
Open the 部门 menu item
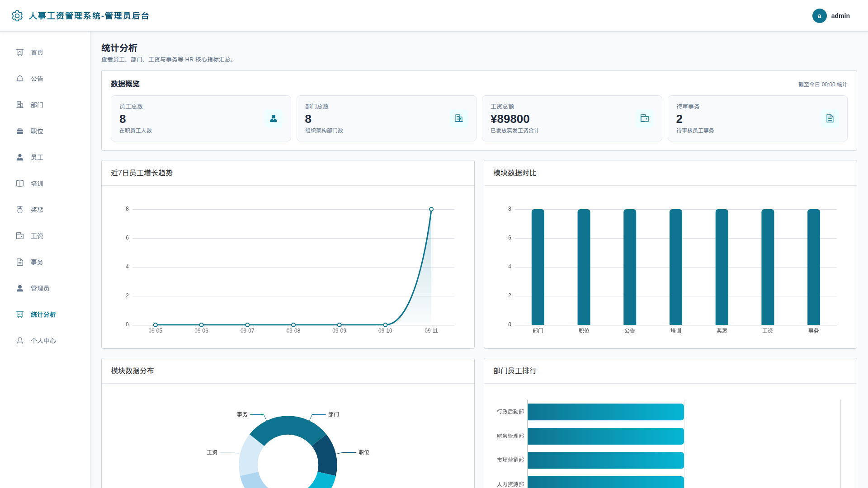pos(45,105)
